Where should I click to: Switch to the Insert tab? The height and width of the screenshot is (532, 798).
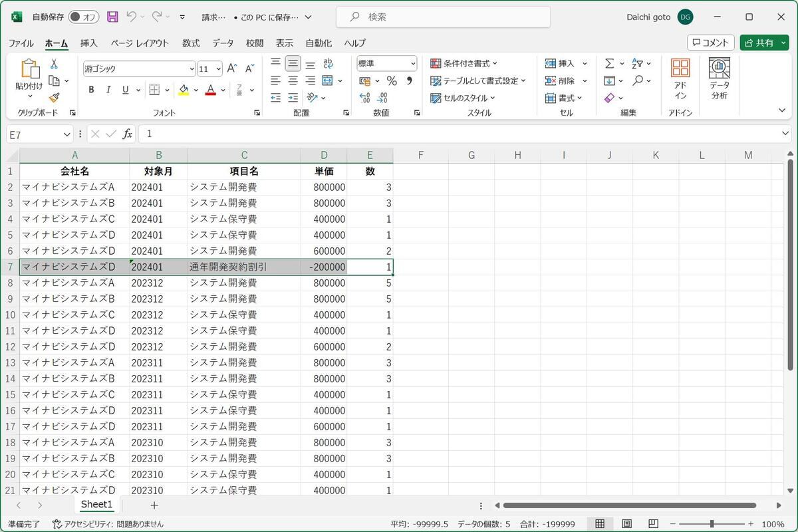88,43
